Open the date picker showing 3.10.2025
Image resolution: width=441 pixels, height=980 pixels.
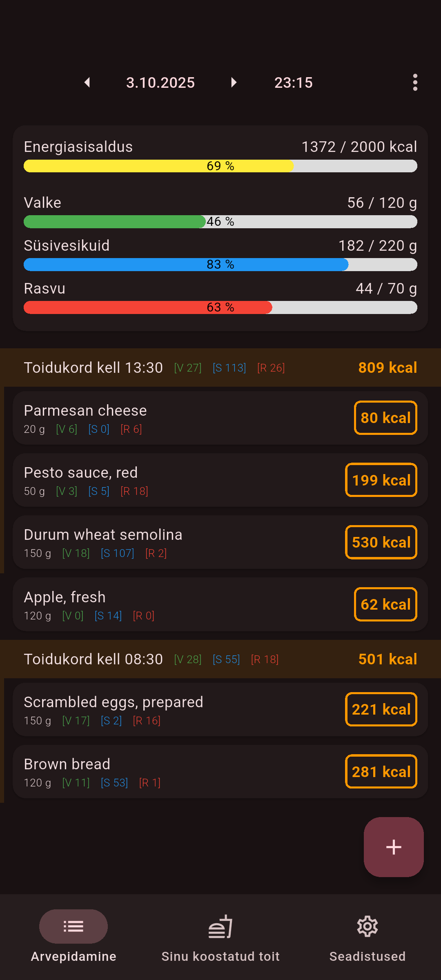[160, 82]
